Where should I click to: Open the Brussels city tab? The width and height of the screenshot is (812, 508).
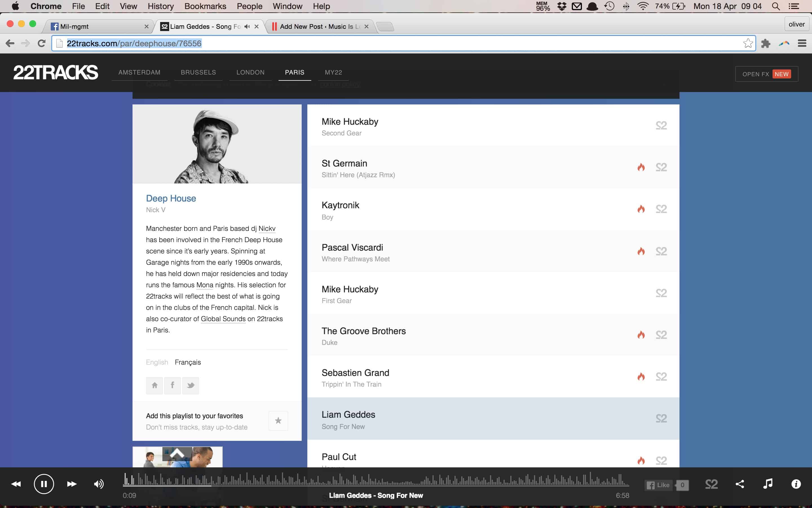point(198,72)
